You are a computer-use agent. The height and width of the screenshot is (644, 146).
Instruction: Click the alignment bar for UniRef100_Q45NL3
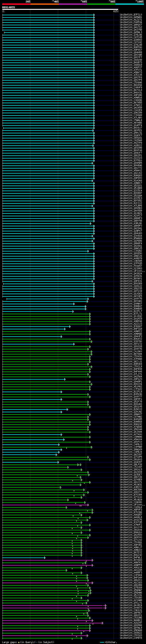point(49,32)
